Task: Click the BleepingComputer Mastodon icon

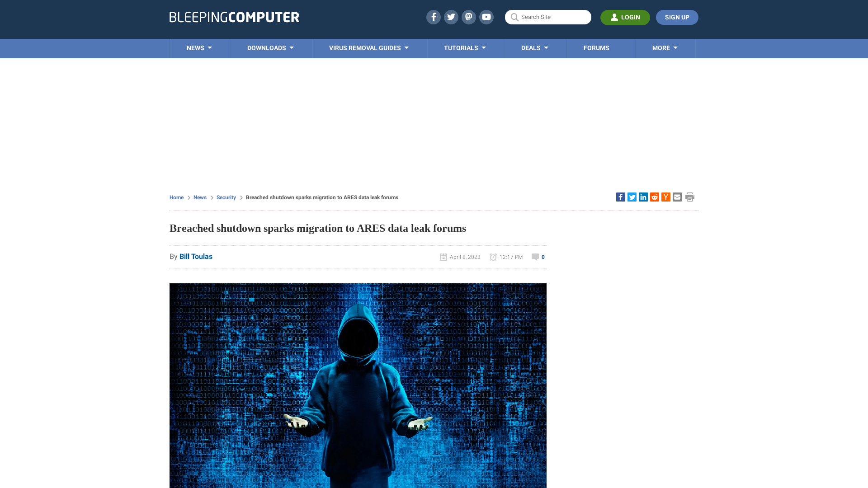Action: pos(468,17)
